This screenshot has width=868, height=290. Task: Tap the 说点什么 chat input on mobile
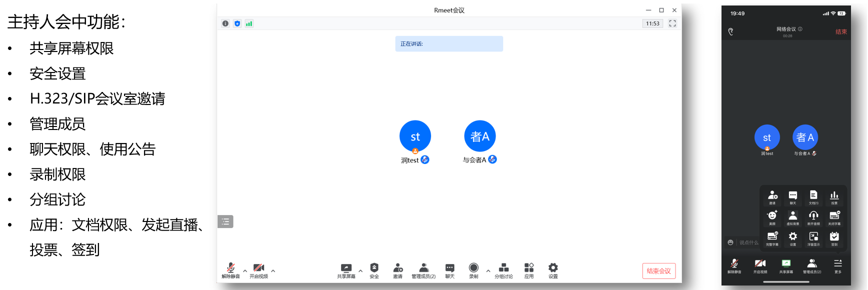(x=748, y=242)
